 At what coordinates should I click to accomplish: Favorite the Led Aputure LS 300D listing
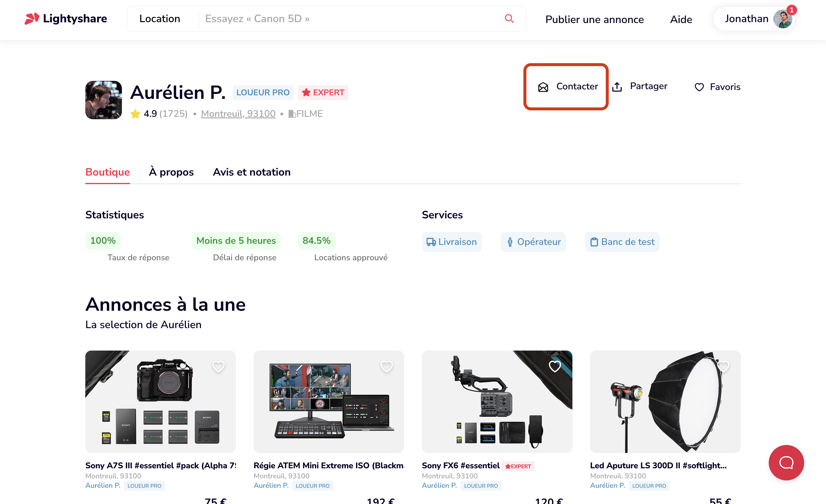coord(723,366)
